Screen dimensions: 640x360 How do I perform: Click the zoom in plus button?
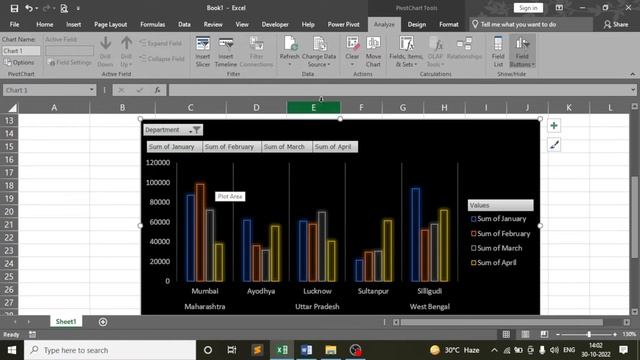coord(615,334)
